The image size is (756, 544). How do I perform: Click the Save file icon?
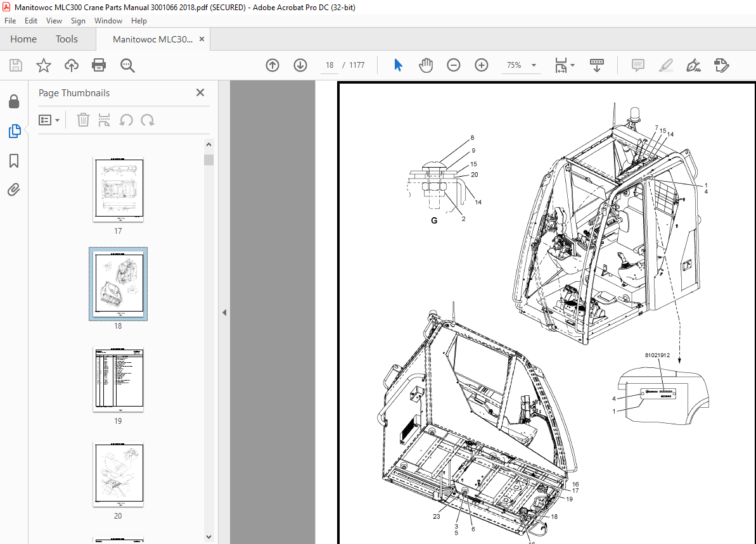pos(16,65)
